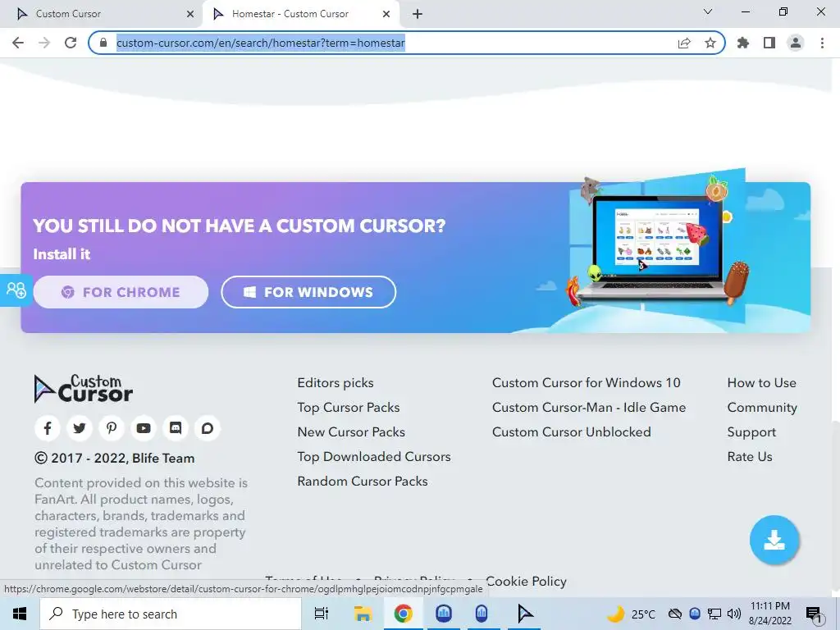The height and width of the screenshot is (630, 840).
Task: Open the Cookie Policy link
Action: click(x=526, y=582)
